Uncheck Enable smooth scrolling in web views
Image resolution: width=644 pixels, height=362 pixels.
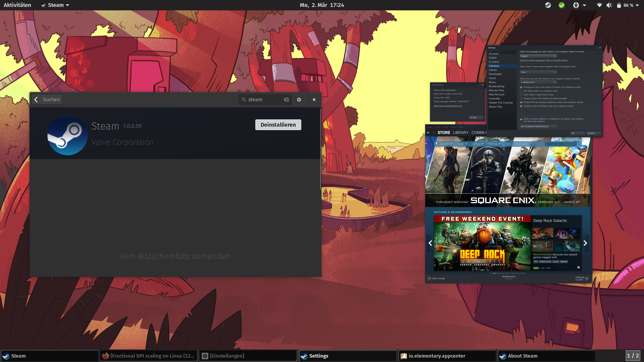pyautogui.click(x=521, y=106)
